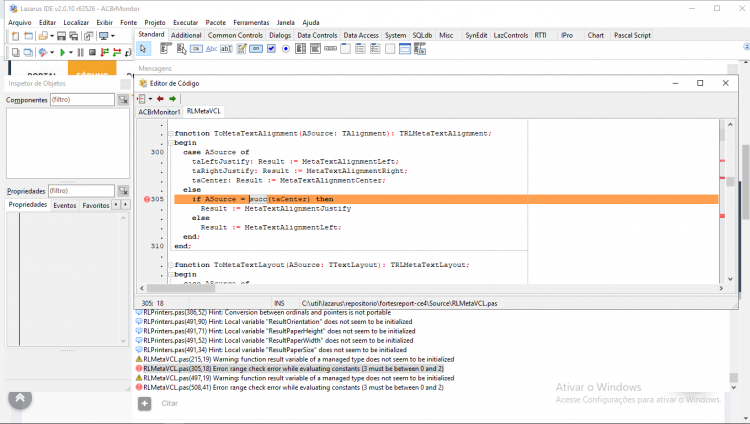This screenshot has height=424, width=750.
Task: Open the Eventos tab in Object Inspector
Action: click(x=65, y=205)
